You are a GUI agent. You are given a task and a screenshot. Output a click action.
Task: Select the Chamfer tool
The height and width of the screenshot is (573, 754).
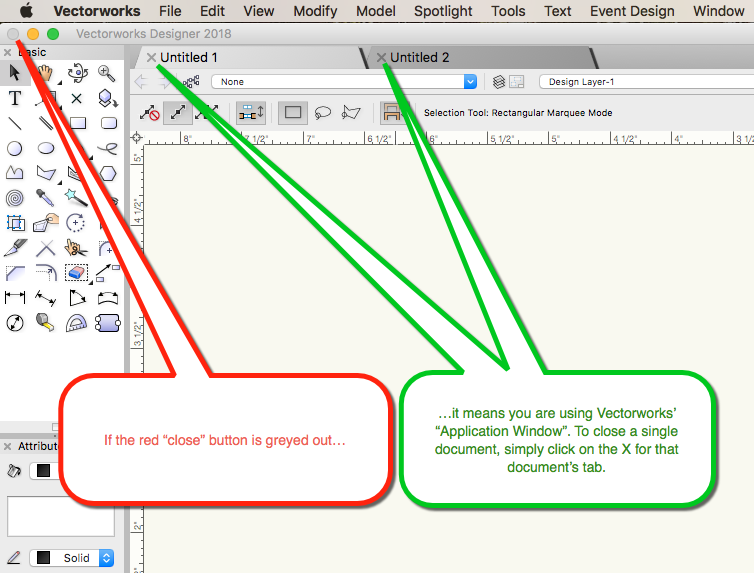(x=15, y=273)
